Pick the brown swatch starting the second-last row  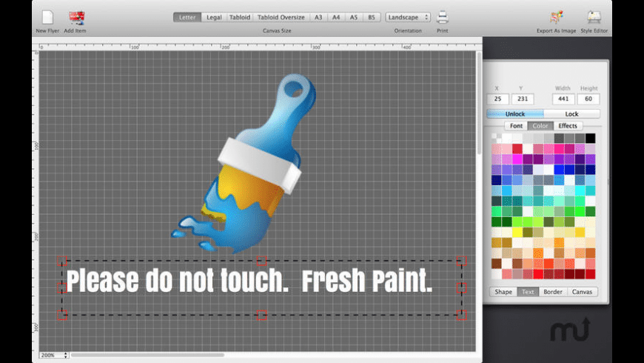497,263
